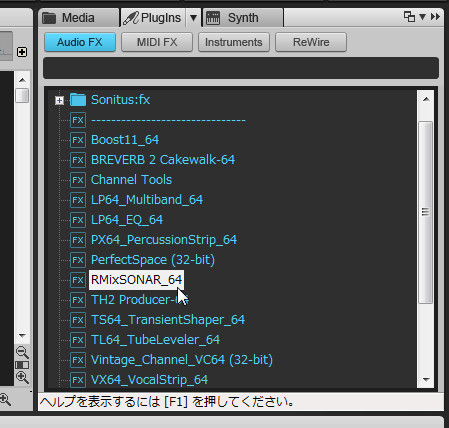Toggle the MIDI FX filter
The image size is (449, 428).
point(157,42)
